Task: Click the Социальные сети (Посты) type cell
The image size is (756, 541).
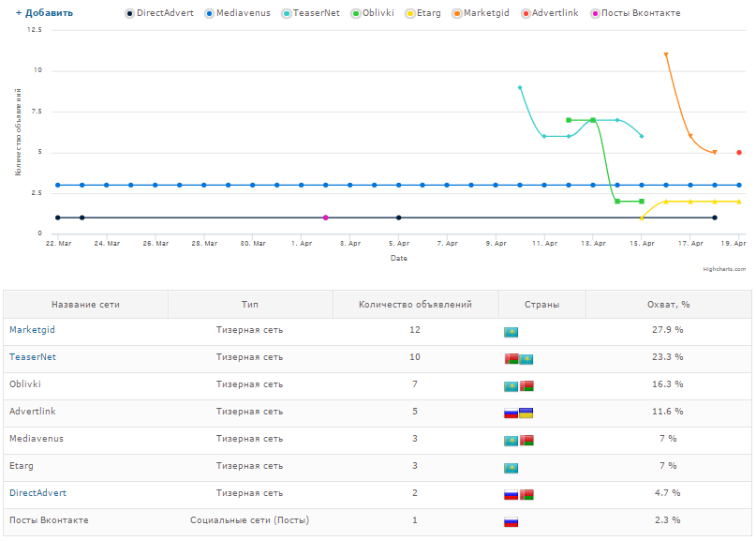Action: point(250,520)
